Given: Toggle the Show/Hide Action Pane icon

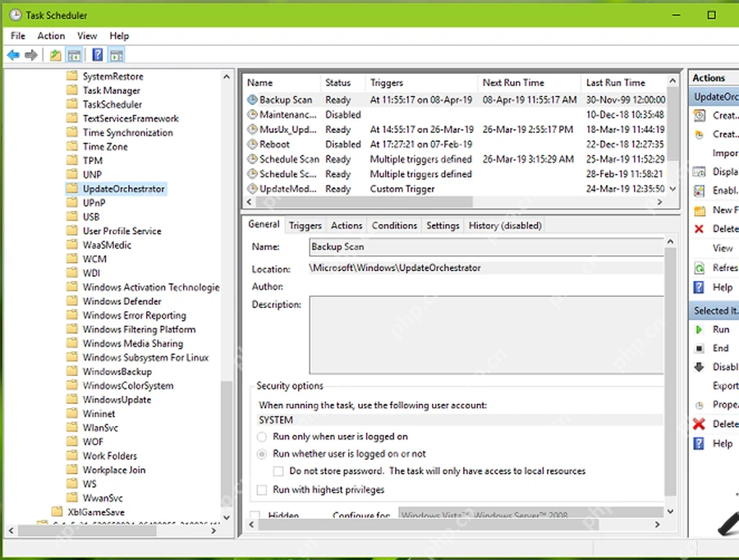Looking at the screenshot, I should (x=117, y=55).
